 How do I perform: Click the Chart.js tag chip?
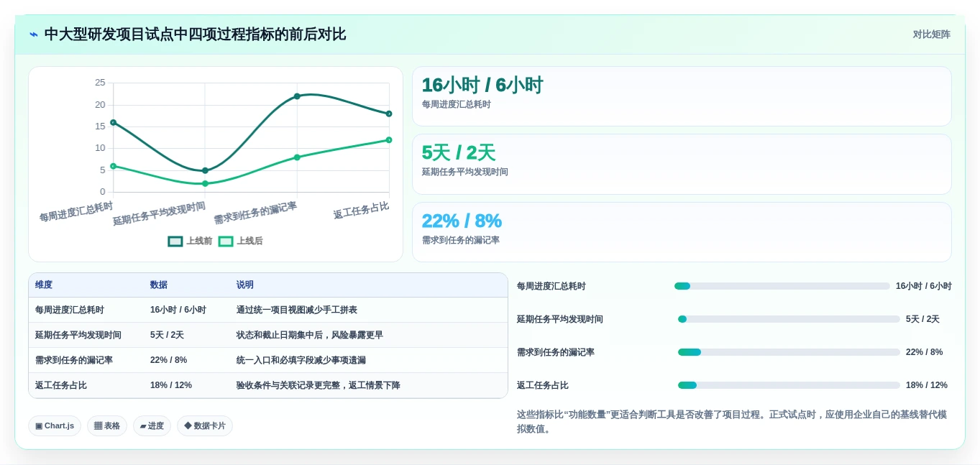pyautogui.click(x=55, y=425)
